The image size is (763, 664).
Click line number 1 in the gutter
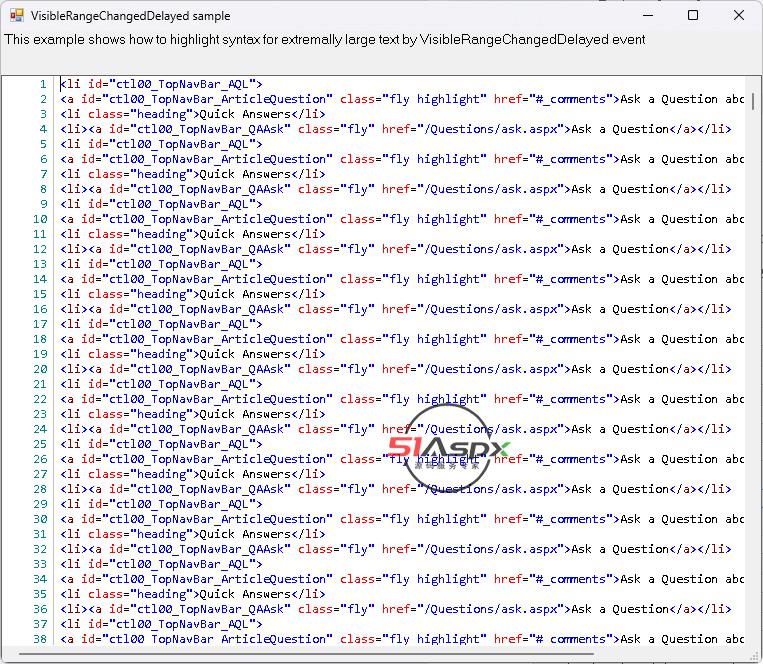(x=43, y=84)
